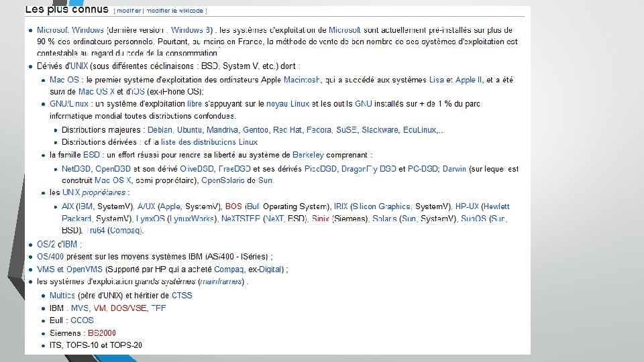Open the GNU/Linux link
Screen dimensions: 644x362
(69, 104)
